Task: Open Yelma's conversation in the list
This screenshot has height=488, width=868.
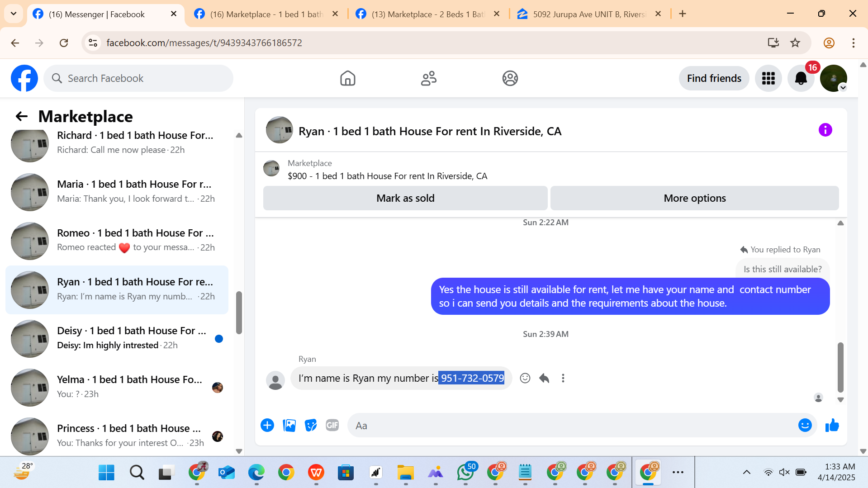Action: point(118,387)
